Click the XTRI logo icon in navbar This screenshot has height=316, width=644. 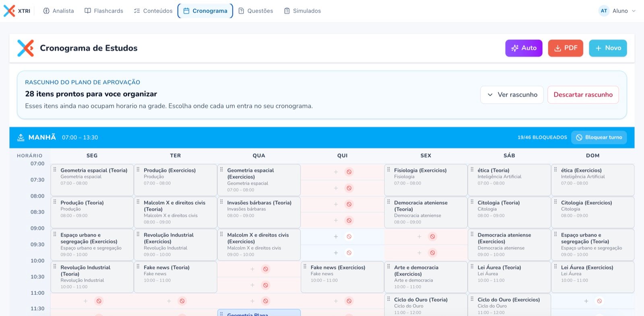click(x=9, y=11)
